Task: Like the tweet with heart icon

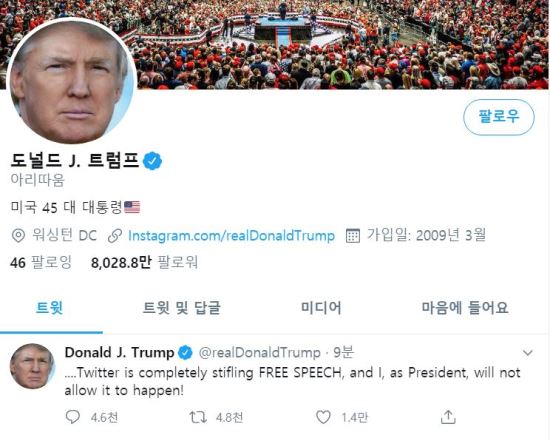Action: tap(323, 417)
